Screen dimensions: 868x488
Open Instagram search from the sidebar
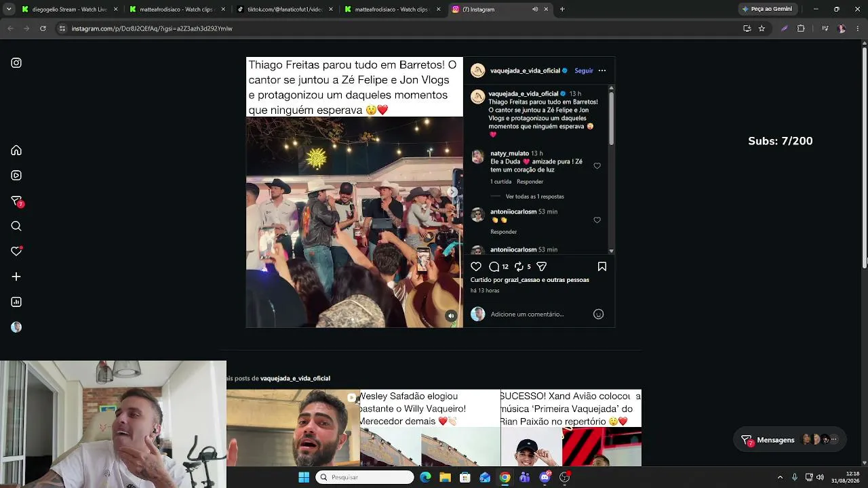coord(16,226)
